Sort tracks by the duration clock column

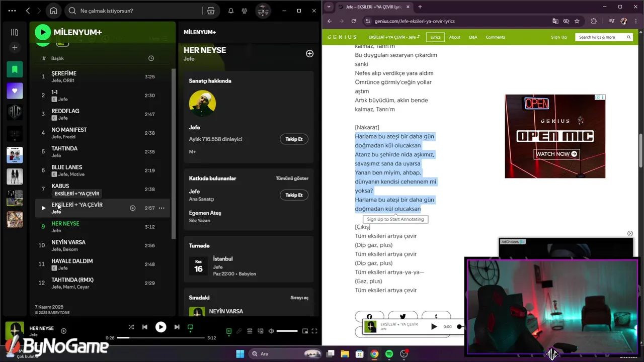pyautogui.click(x=151, y=58)
